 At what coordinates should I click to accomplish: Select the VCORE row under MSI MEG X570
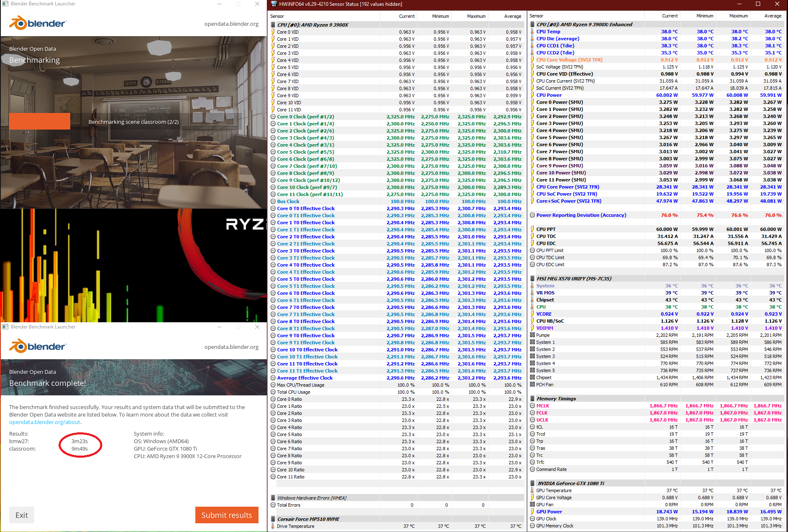click(657, 314)
